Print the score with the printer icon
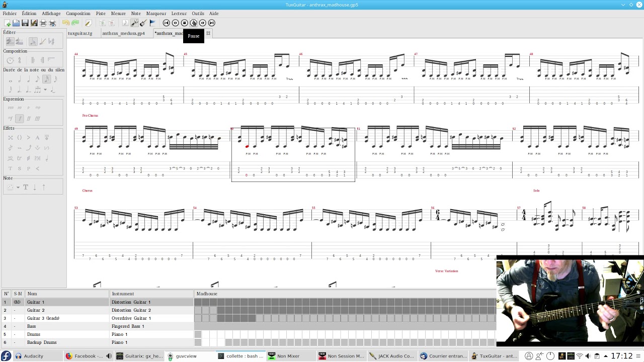Image resolution: width=644 pixels, height=362 pixels. point(43,23)
